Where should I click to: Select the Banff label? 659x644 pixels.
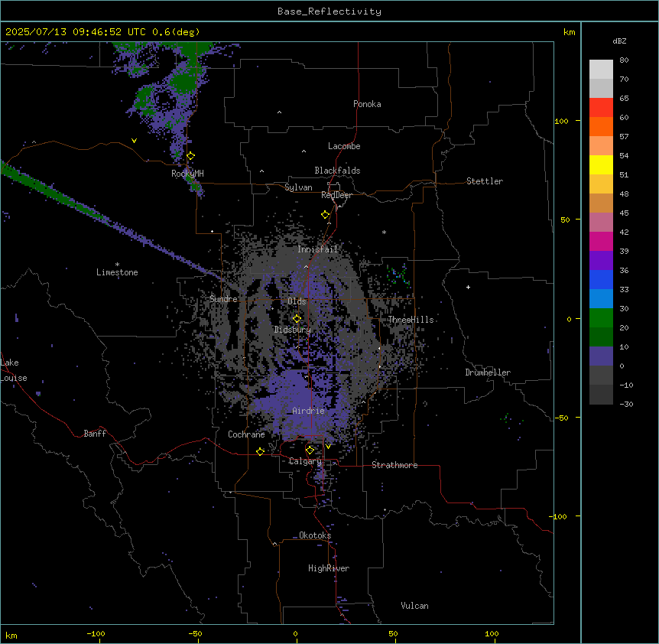click(95, 434)
